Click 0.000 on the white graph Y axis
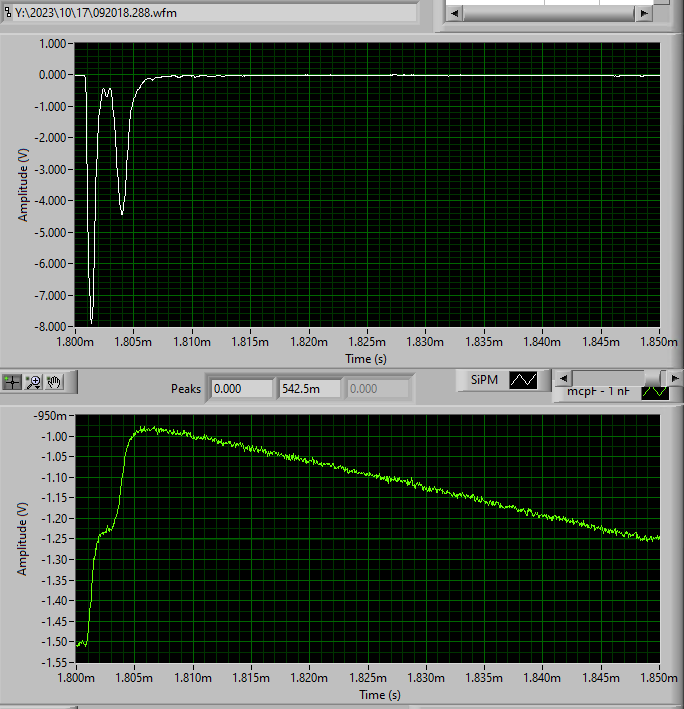This screenshot has height=709, width=684. pyautogui.click(x=52, y=75)
